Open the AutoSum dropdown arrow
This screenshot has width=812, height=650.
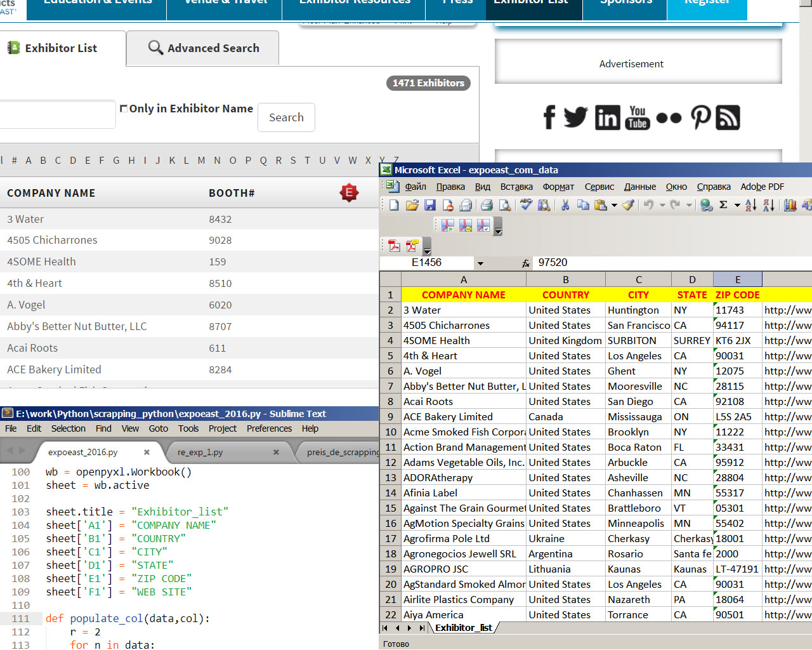[x=737, y=205]
